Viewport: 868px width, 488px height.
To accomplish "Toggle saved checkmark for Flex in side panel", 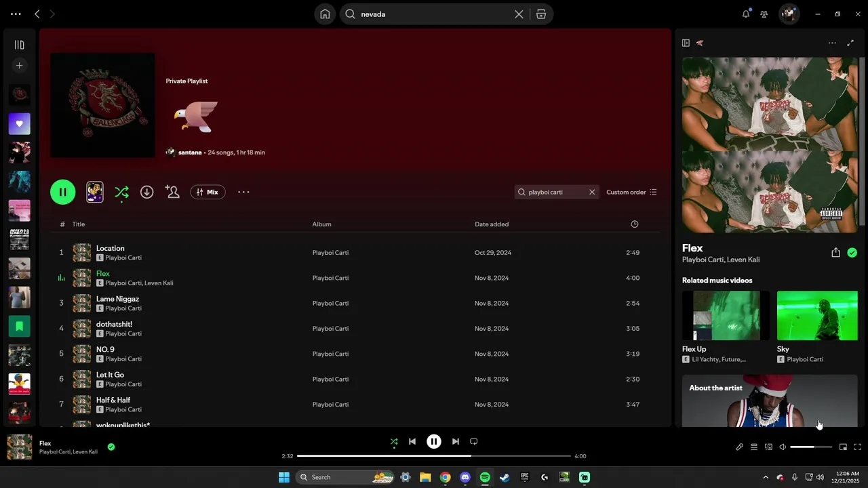I will pos(852,253).
